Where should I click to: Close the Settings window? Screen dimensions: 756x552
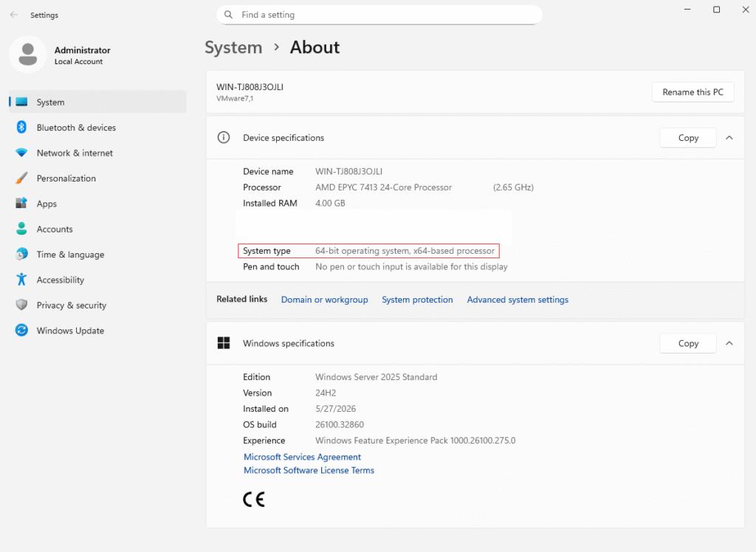(746, 10)
